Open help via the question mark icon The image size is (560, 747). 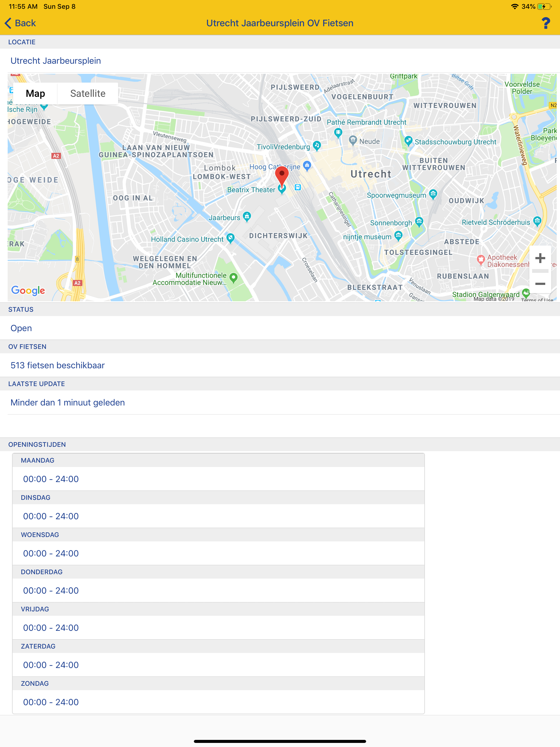point(546,23)
